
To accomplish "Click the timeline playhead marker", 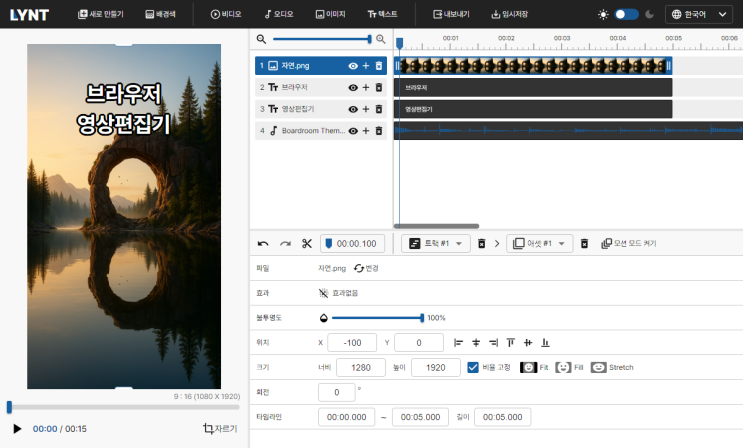I will point(399,43).
